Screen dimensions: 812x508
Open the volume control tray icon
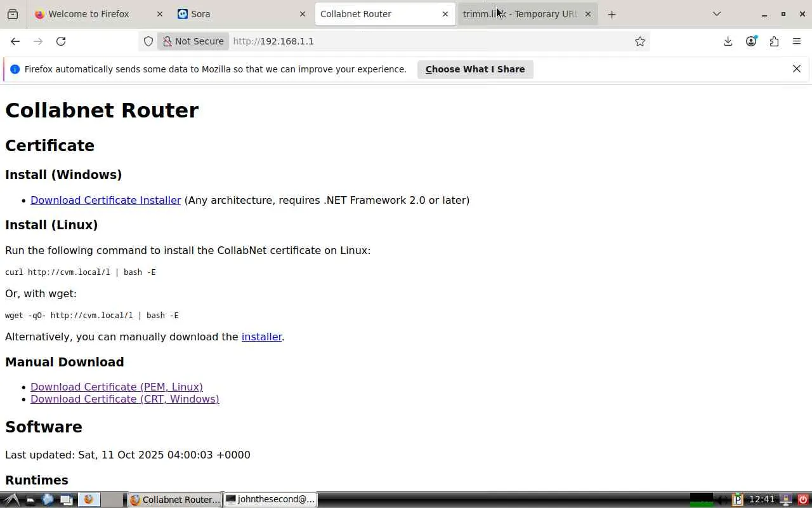tap(723, 500)
